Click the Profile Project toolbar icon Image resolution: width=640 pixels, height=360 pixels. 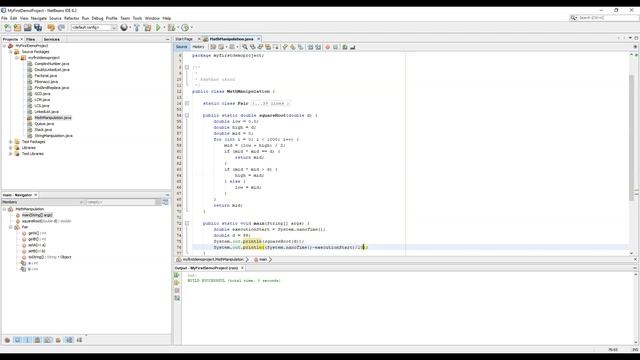click(x=185, y=28)
